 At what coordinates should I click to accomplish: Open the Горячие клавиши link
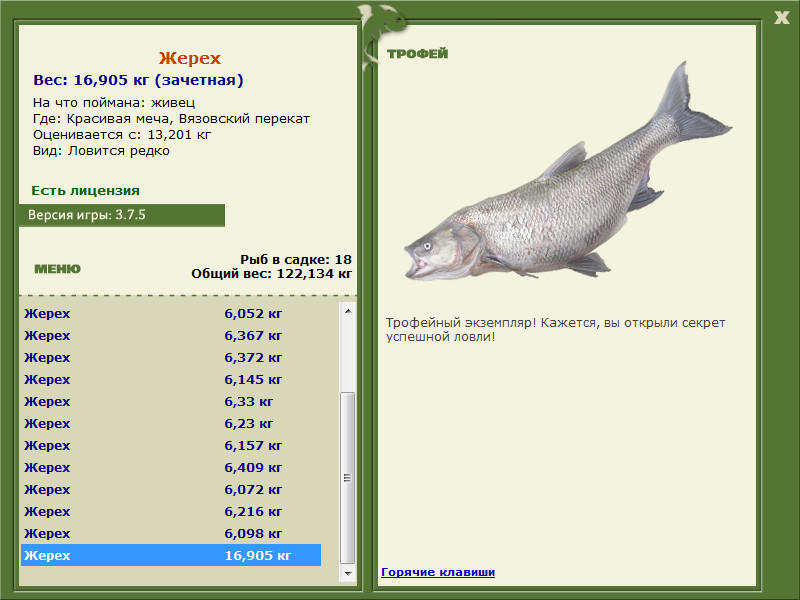pos(438,572)
